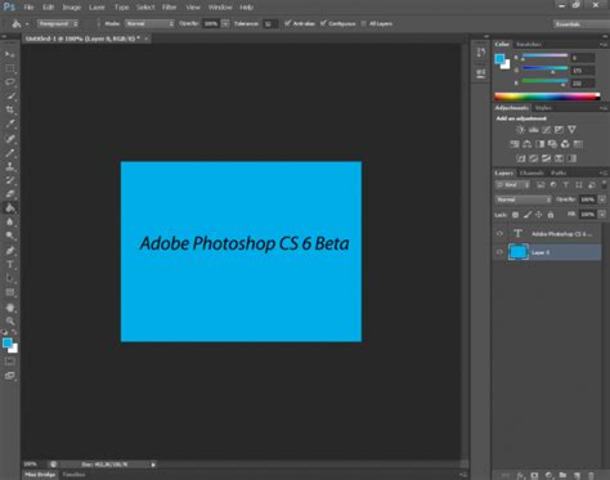Viewport: 610px width, 480px height.
Task: Open the tool preset picker arrow
Action: (27, 24)
